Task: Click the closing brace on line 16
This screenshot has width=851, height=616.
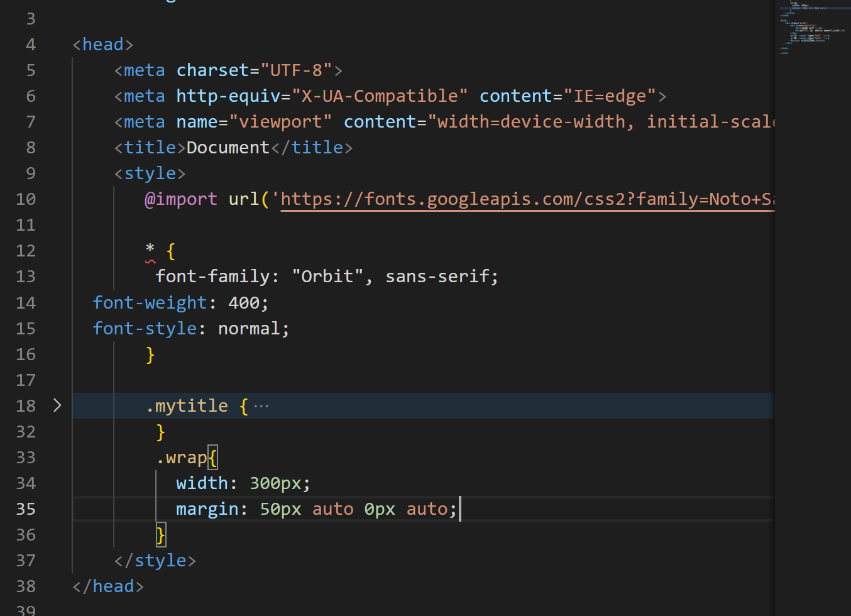Action: tap(150, 355)
